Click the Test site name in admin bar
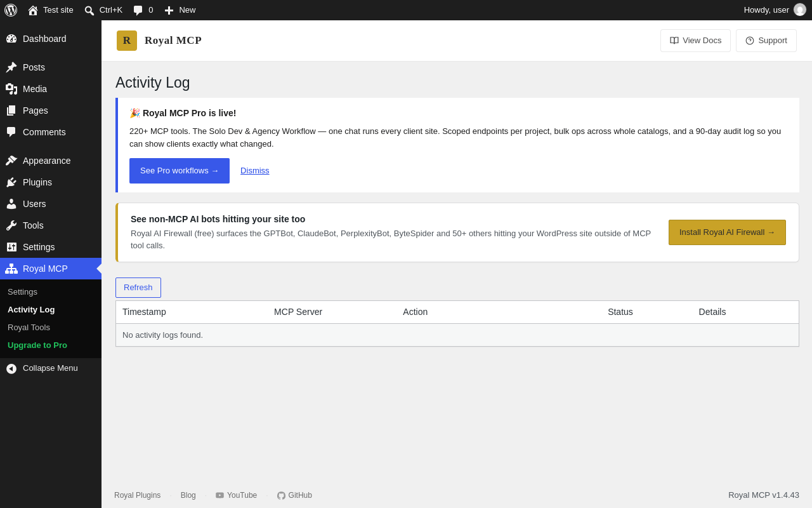The height and width of the screenshot is (508, 812). 58,10
